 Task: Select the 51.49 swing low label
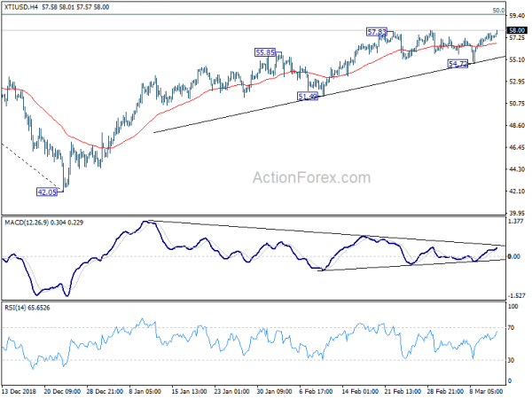point(308,96)
